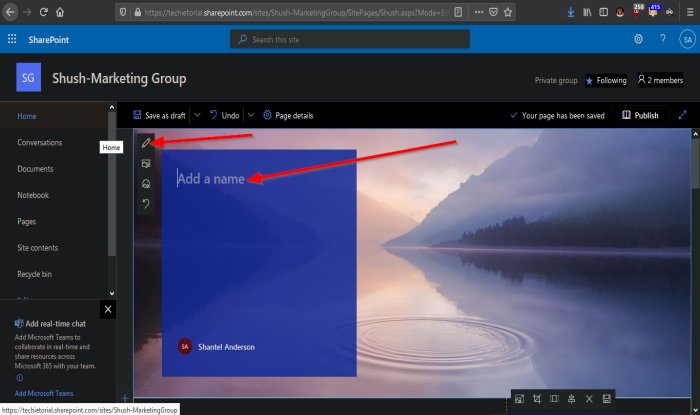Open the SharePoint app launcher grid
Image resolution: width=700 pixels, height=415 pixels.
pos(12,39)
